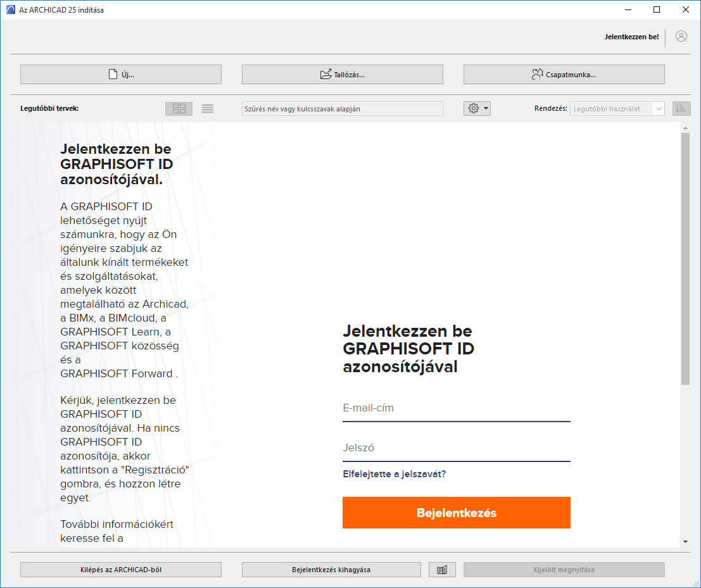
Task: Click the info book icon at the bottom
Action: tap(442, 570)
